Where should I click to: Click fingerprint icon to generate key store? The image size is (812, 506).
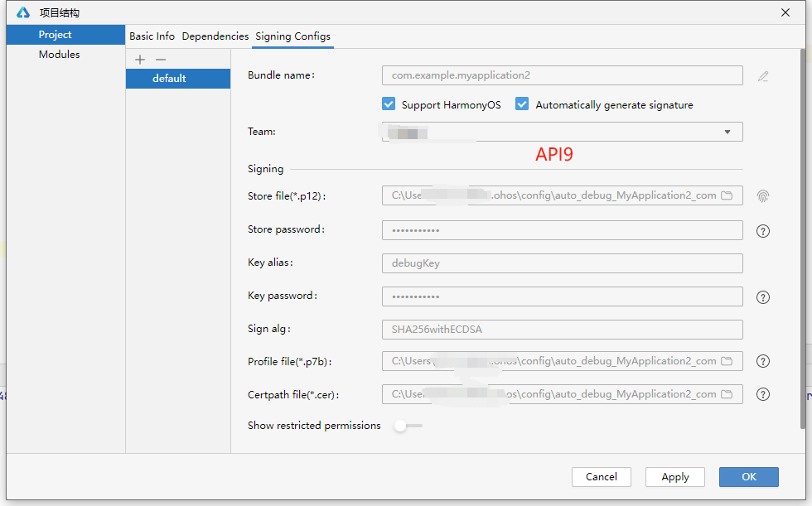[763, 196]
